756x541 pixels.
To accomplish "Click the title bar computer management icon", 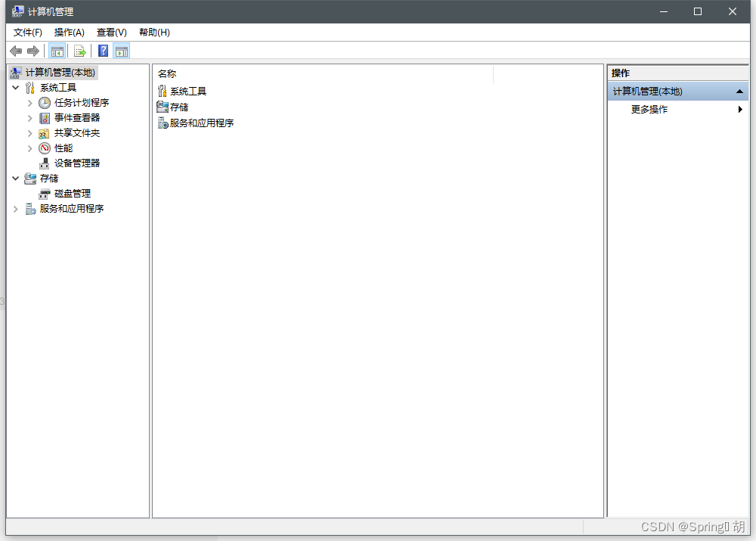I will pos(18,11).
